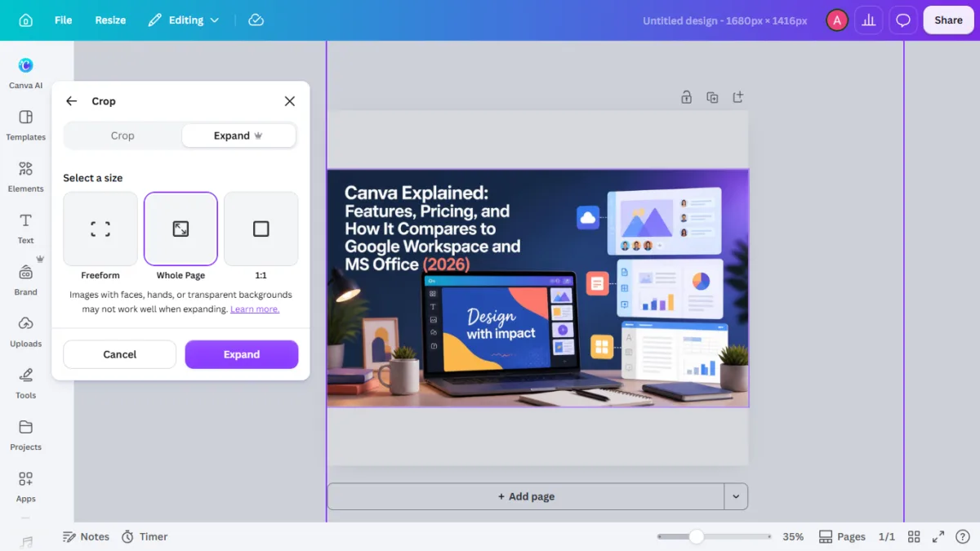Open the analytics chart icon
980x551 pixels.
click(x=869, y=20)
